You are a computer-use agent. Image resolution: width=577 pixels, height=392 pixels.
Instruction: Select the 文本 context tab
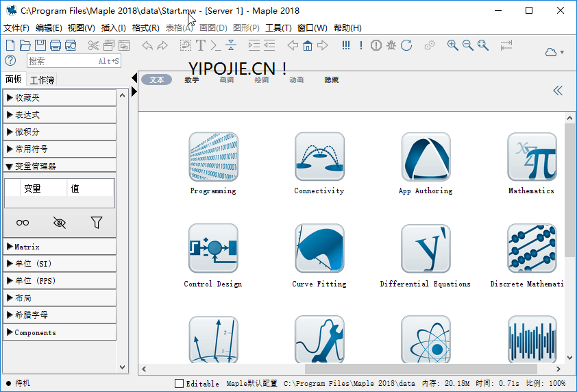tap(156, 80)
